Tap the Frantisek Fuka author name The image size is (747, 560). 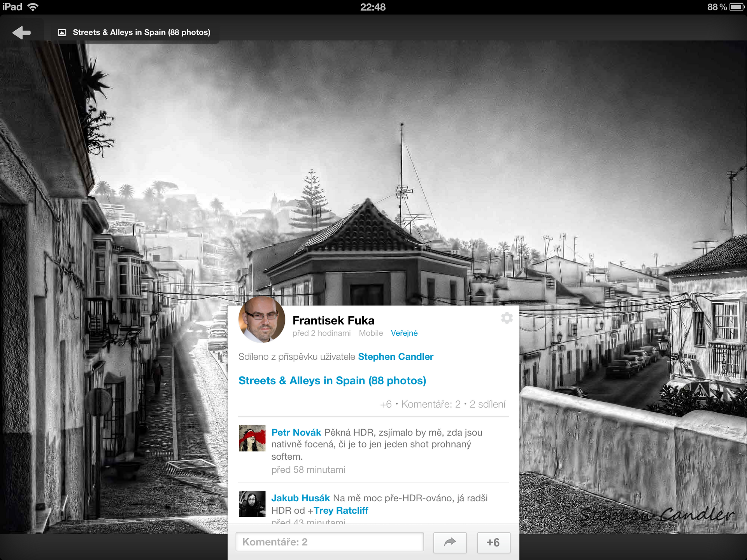click(x=333, y=320)
